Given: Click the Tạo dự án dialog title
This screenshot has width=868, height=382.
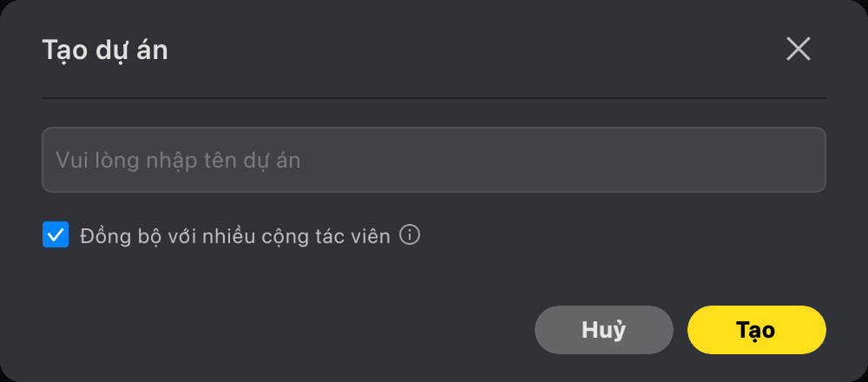Looking at the screenshot, I should pyautogui.click(x=105, y=50).
